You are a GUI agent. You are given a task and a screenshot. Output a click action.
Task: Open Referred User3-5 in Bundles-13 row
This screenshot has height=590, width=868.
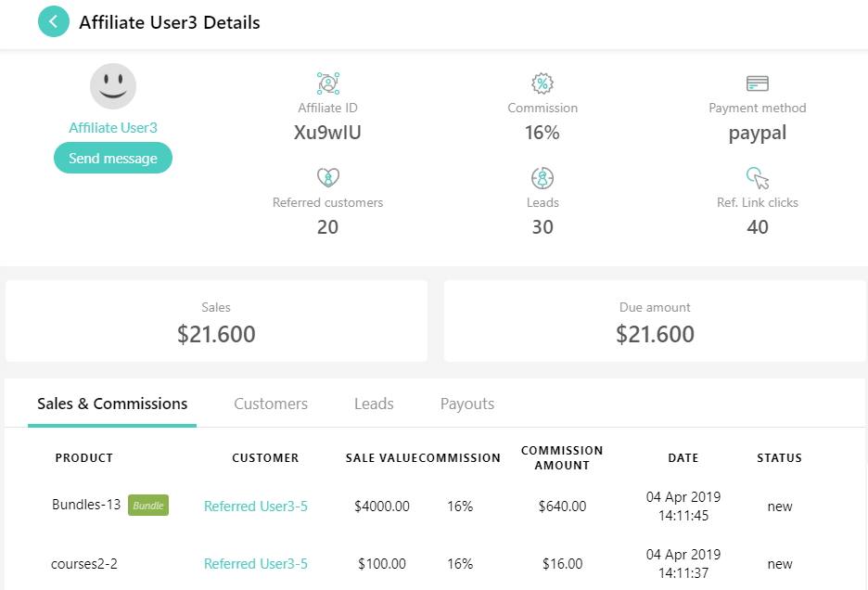[x=256, y=507]
